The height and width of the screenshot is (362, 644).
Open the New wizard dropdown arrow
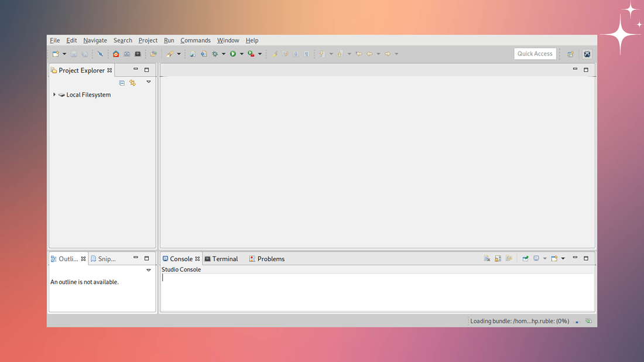click(64, 54)
